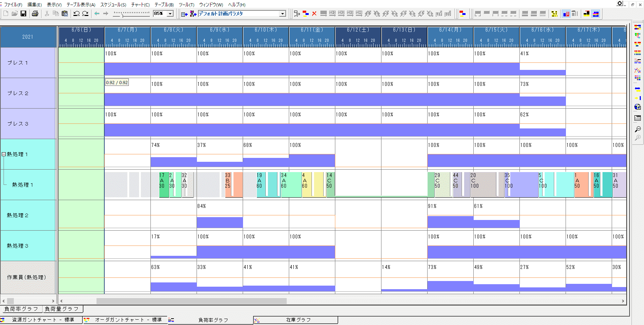644x325 pixels.
Task: Click the hierarchy tree toolbar icon
Action: point(297,14)
